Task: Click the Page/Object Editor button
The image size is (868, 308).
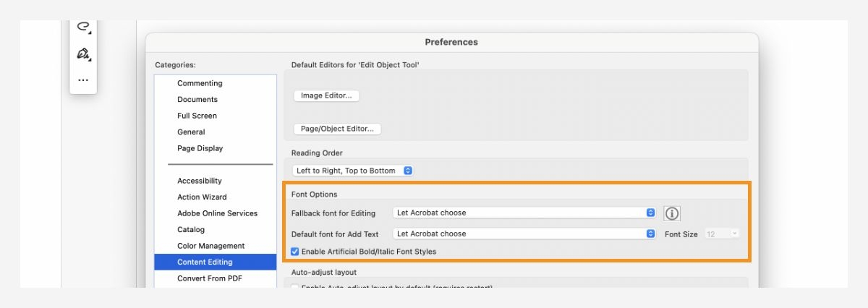Action: [337, 129]
